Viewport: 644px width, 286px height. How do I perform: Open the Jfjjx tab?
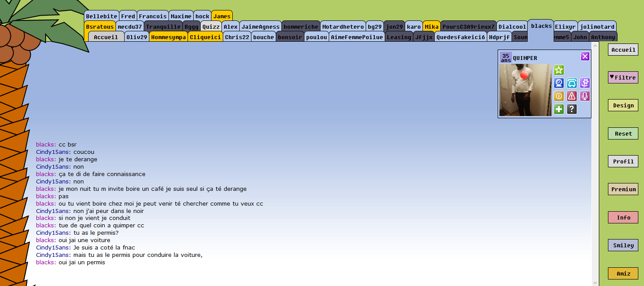click(424, 37)
